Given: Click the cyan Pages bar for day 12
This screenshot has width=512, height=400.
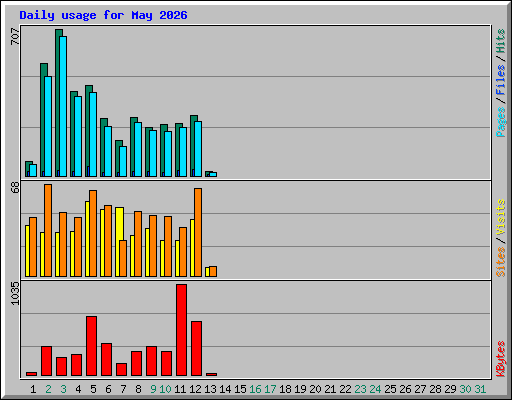Looking at the screenshot, I should tap(198, 149).
